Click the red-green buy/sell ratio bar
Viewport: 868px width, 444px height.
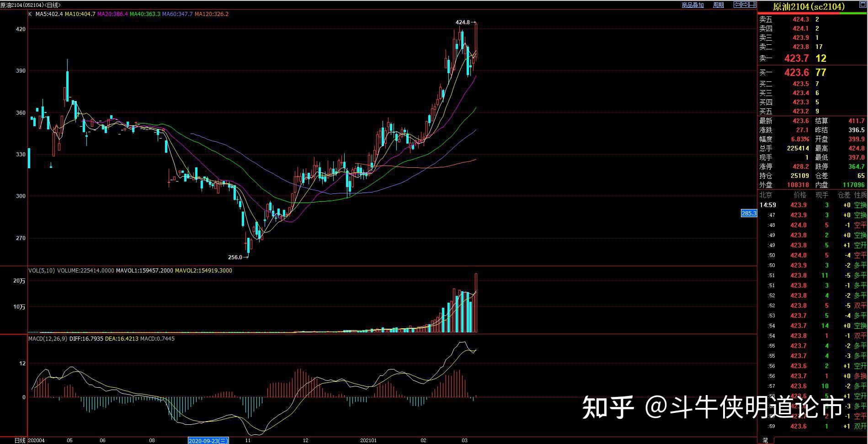click(812, 13)
